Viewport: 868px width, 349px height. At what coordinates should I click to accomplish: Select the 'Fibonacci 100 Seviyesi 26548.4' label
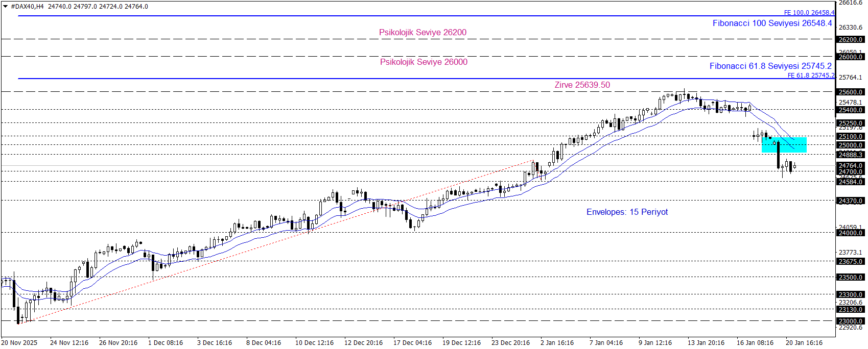point(772,23)
